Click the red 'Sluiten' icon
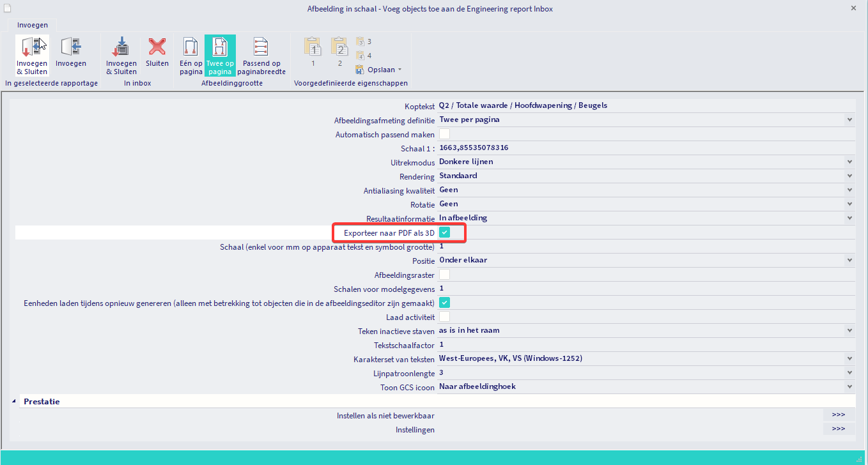Viewport: 868px width, 465px height. (x=157, y=54)
